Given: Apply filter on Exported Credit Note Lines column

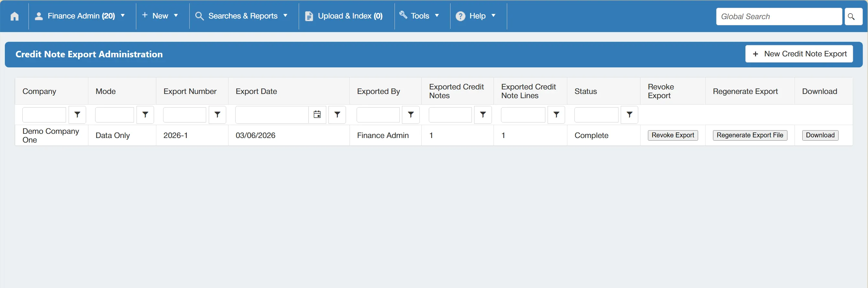Looking at the screenshot, I should (x=556, y=115).
